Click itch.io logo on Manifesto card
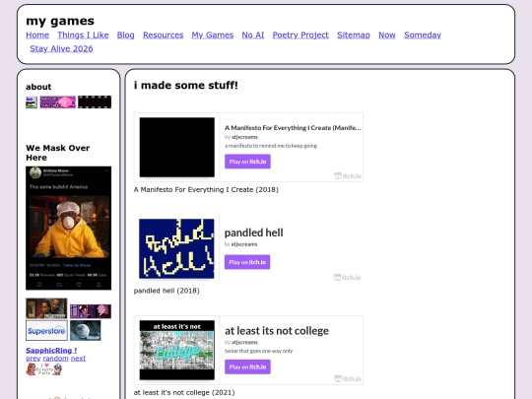Image resolution: width=532 pixels, height=399 pixels. (348, 175)
